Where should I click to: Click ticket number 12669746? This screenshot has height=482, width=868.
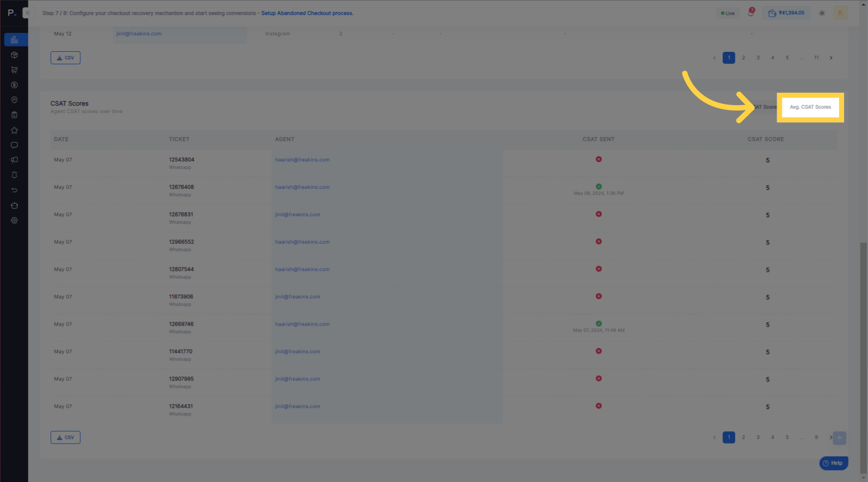[182, 324]
